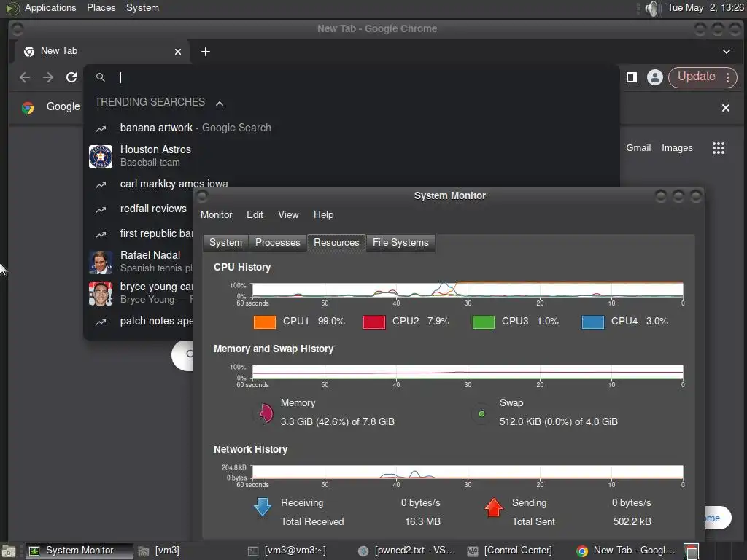The image size is (747, 560).
Task: Click the CPU4 blue color swatch
Action: pyautogui.click(x=593, y=322)
